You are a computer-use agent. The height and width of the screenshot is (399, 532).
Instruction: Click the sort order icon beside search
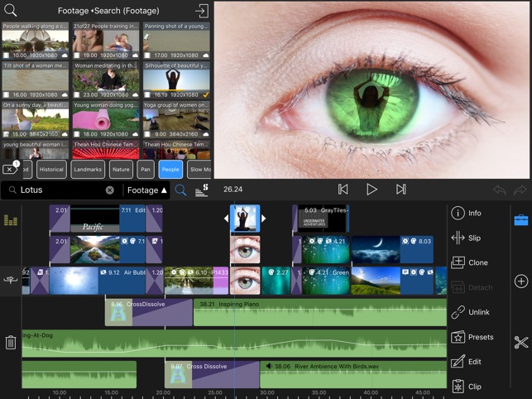pos(201,190)
